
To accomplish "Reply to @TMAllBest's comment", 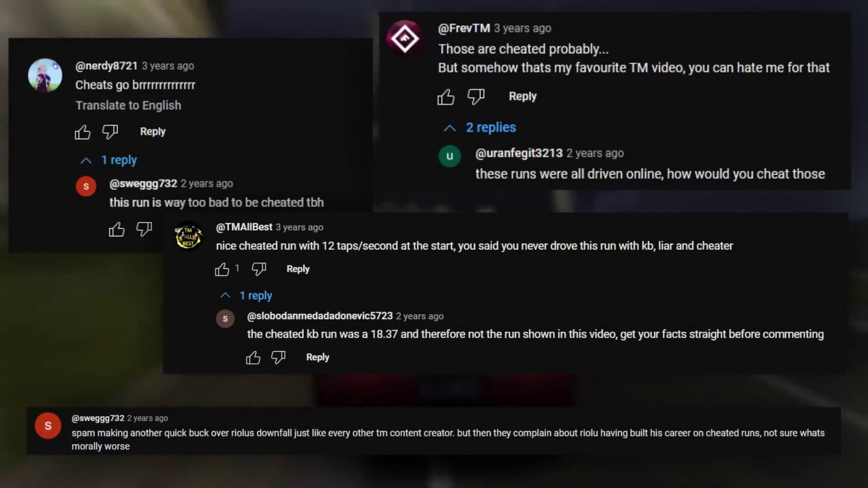I will [298, 269].
